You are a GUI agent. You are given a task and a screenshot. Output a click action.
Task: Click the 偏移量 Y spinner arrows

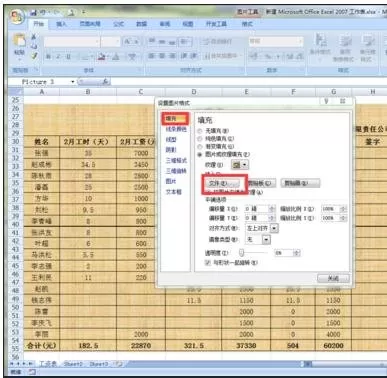(x=272, y=218)
